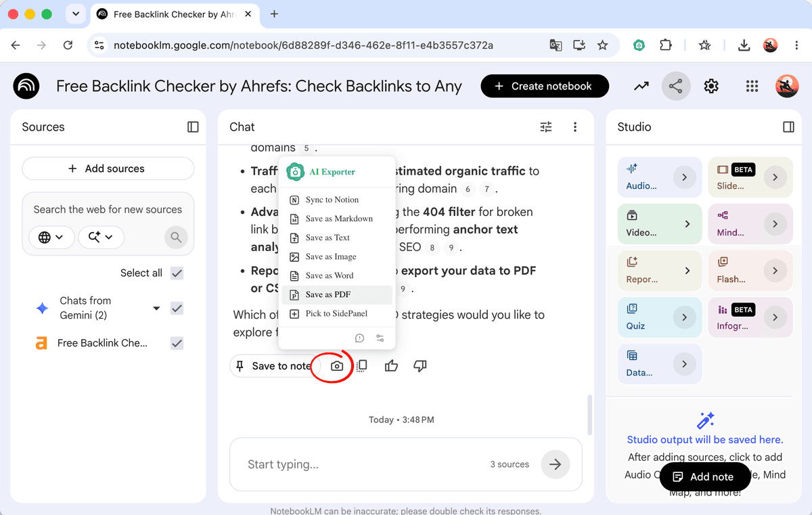Customize Infographic with its arrow
The height and width of the screenshot is (515, 812).
(x=775, y=317)
